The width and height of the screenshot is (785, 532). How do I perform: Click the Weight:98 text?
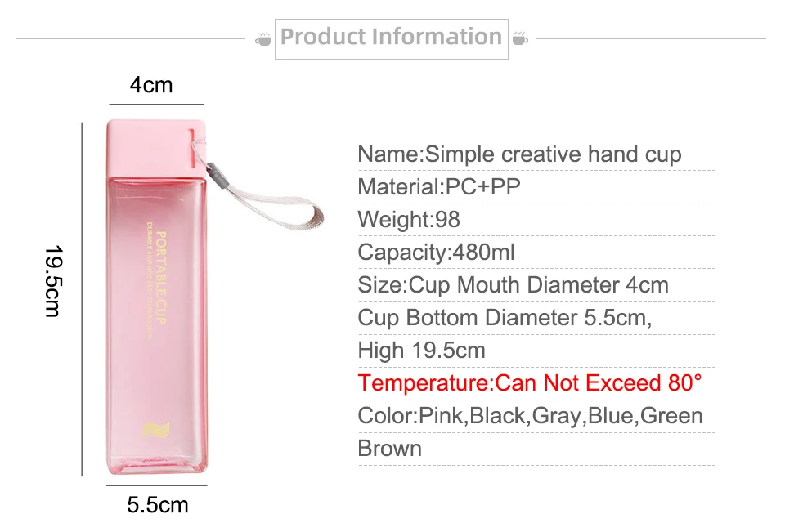tap(409, 220)
